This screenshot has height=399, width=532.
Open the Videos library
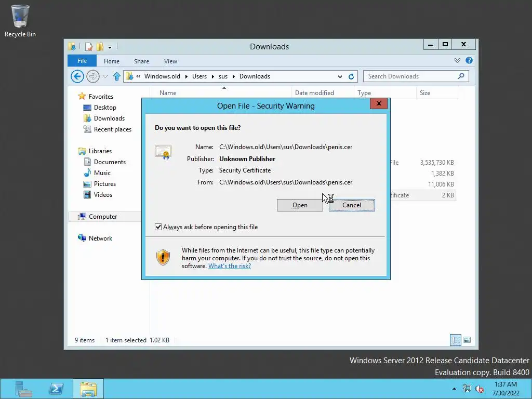tap(103, 194)
